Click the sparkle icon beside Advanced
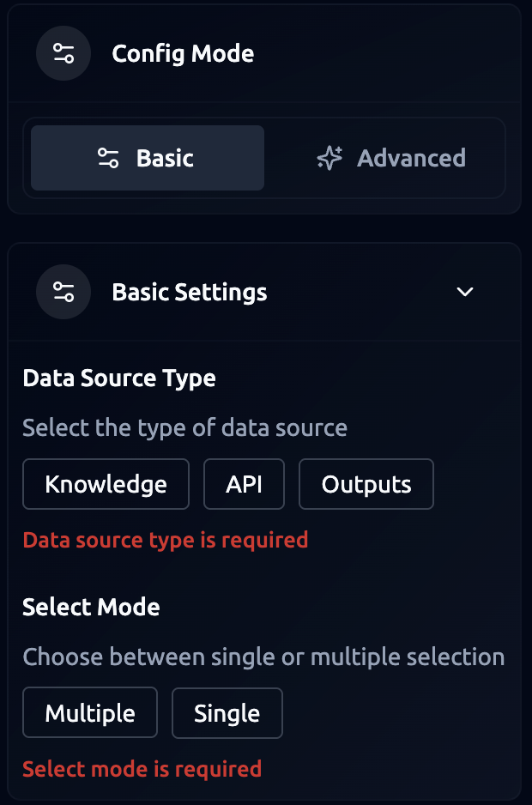This screenshot has width=532, height=805. pyautogui.click(x=329, y=158)
